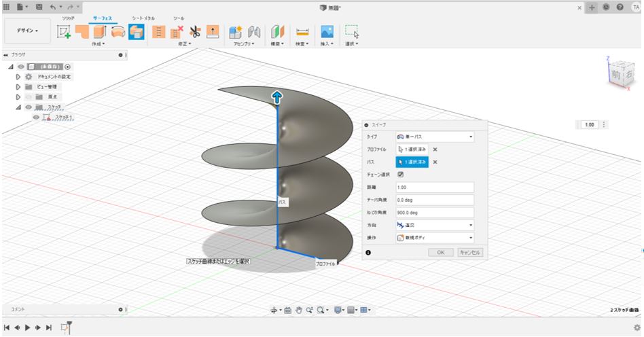Screen dimensions: 644x337
Task: Click the Select window-selection icon
Action: (352, 32)
